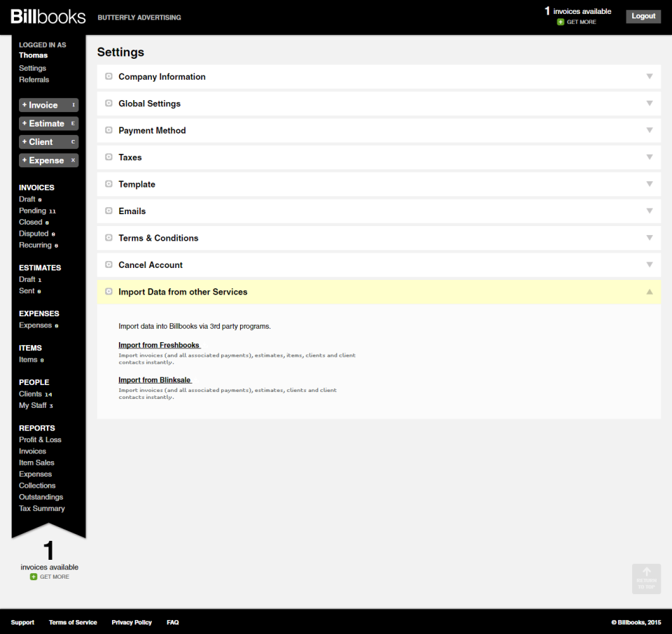
Task: Expand the Terms & Conditions section
Action: [650, 237]
